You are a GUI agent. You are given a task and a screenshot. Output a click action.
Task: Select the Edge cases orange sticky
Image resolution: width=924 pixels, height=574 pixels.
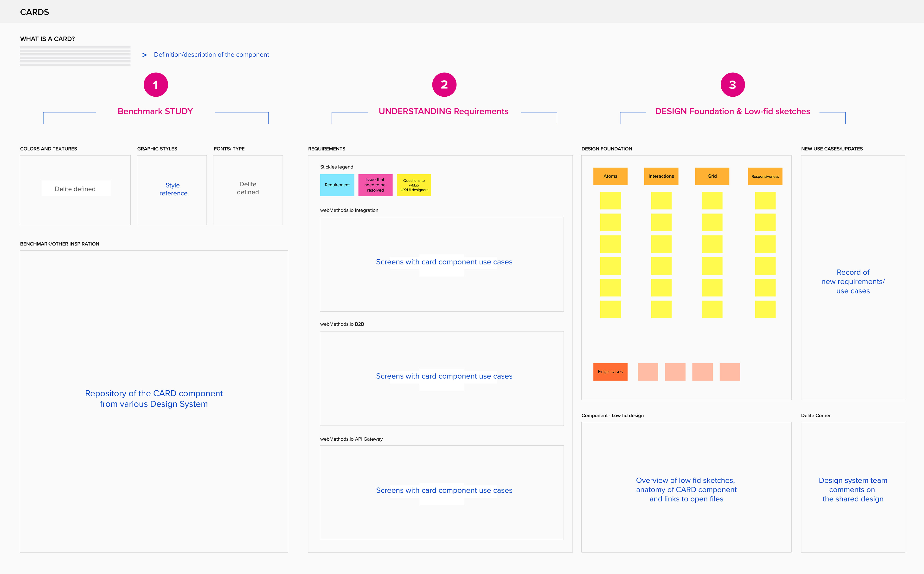coord(610,372)
